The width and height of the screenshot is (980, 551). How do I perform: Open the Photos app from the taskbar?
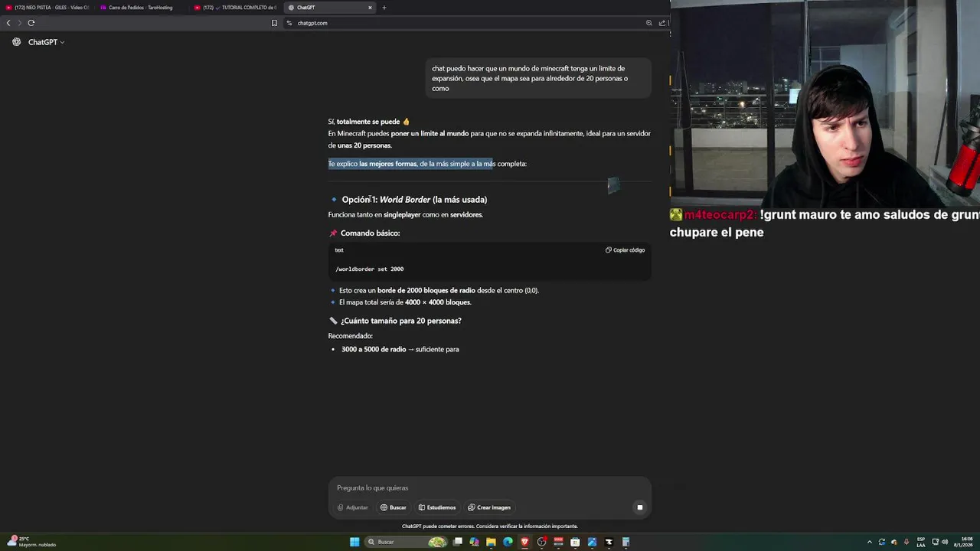click(x=592, y=542)
